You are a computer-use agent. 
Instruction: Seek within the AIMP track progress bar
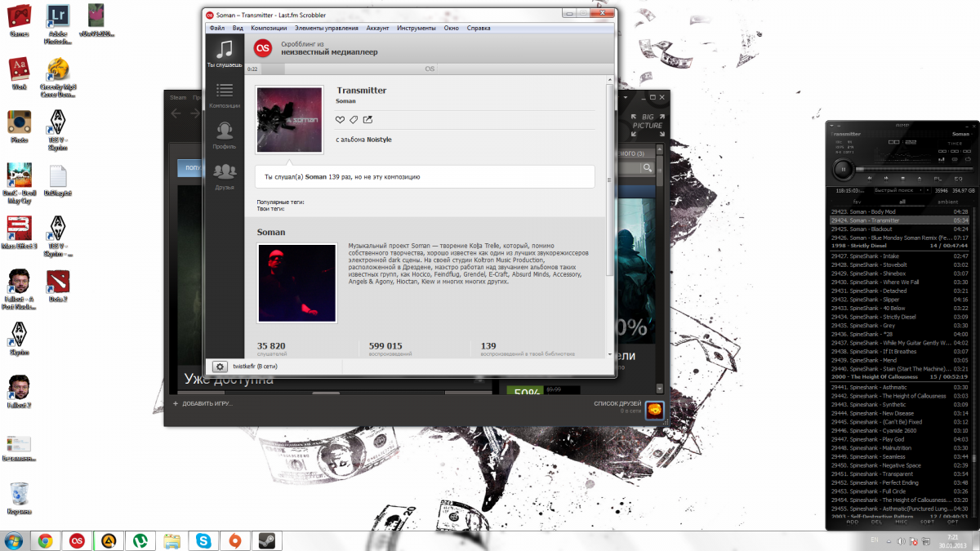click(x=914, y=170)
